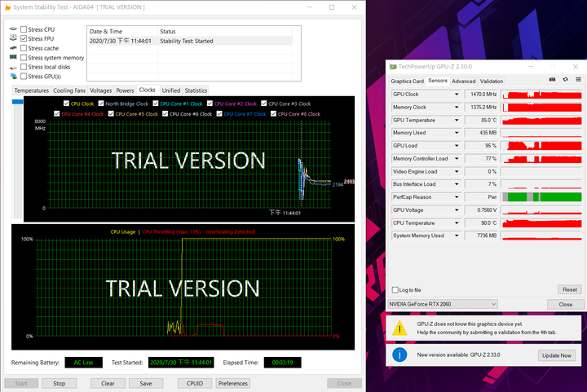
Task: Open GPU-Z hamburger menu icon
Action: [578, 79]
